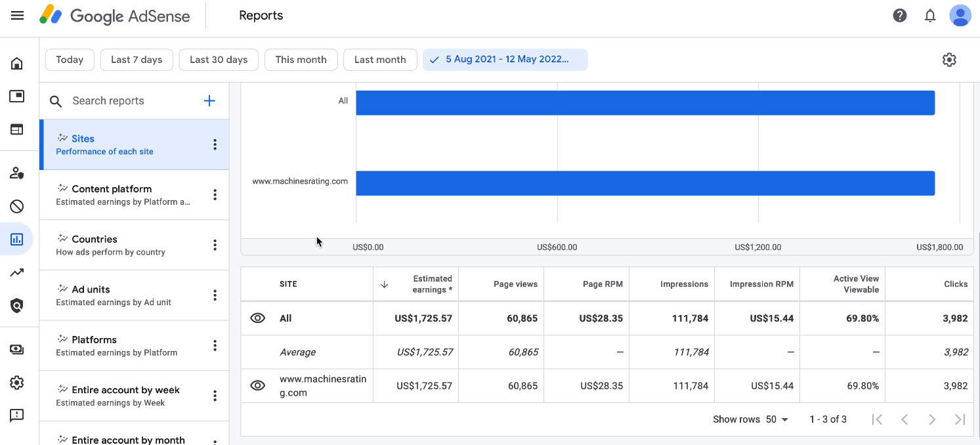
Task: Click the All bar in the chart
Action: (x=645, y=103)
